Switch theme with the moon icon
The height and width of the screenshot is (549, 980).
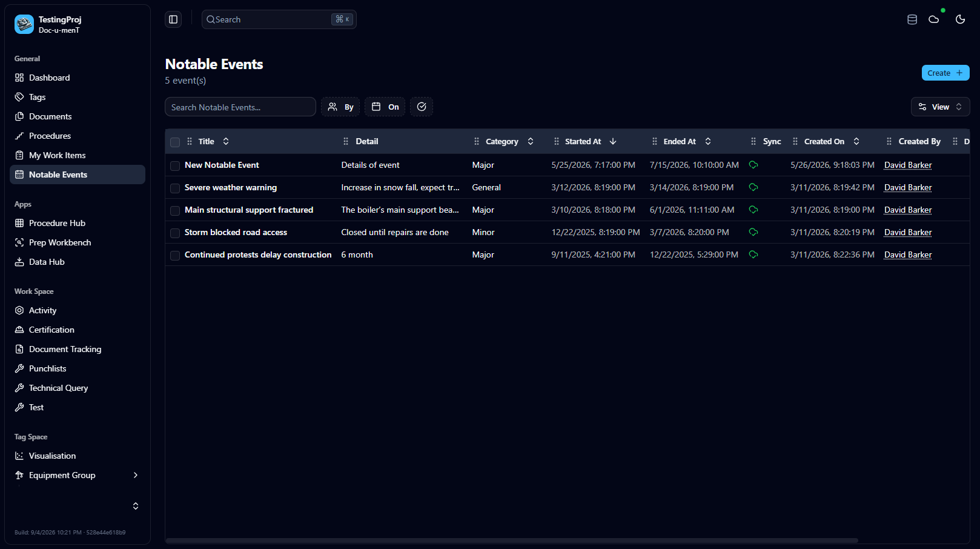tap(960, 19)
